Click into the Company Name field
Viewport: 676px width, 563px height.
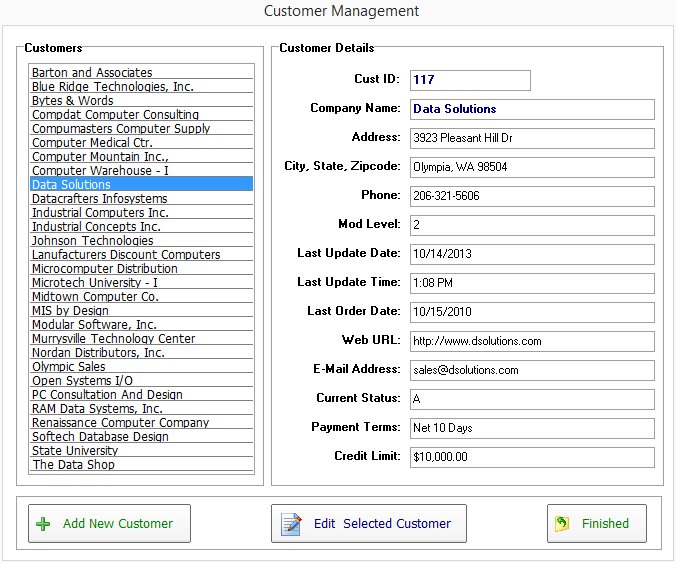point(530,109)
